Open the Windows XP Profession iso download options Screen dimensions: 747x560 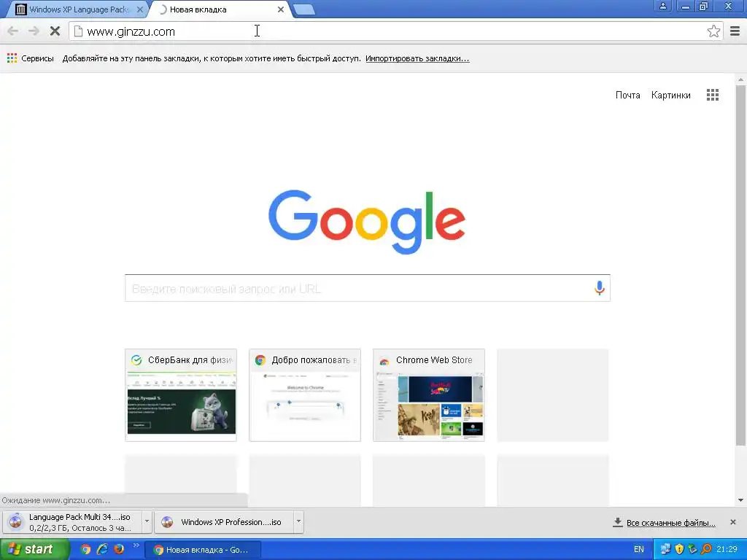click(x=298, y=521)
